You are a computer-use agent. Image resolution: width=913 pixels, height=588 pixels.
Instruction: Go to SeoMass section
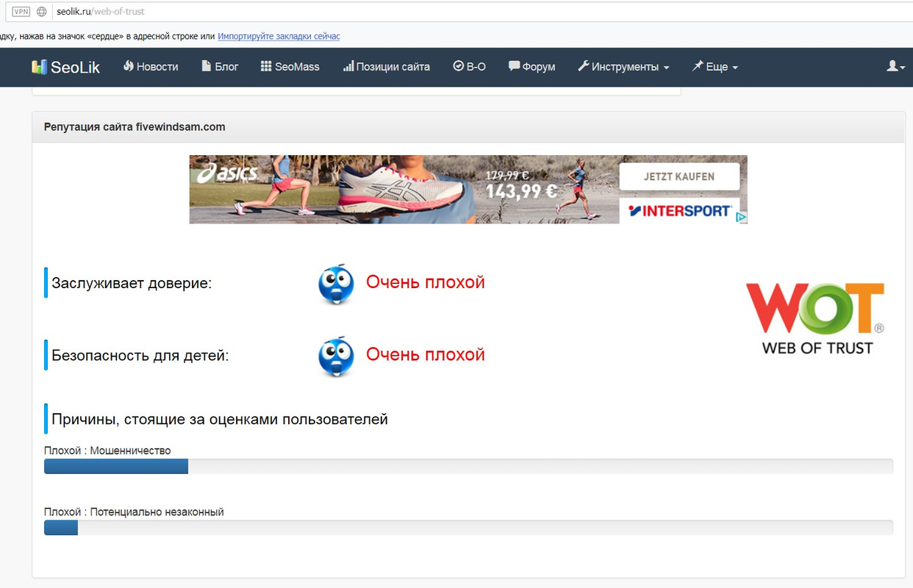(290, 66)
